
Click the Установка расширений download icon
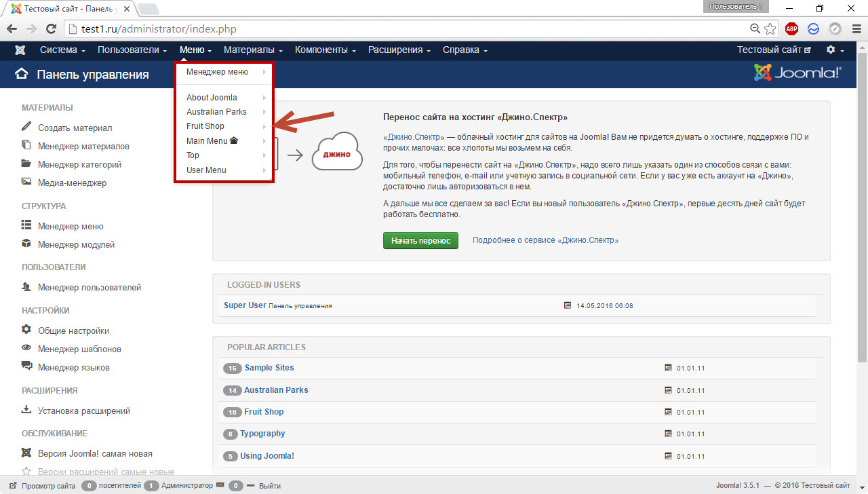(x=26, y=410)
